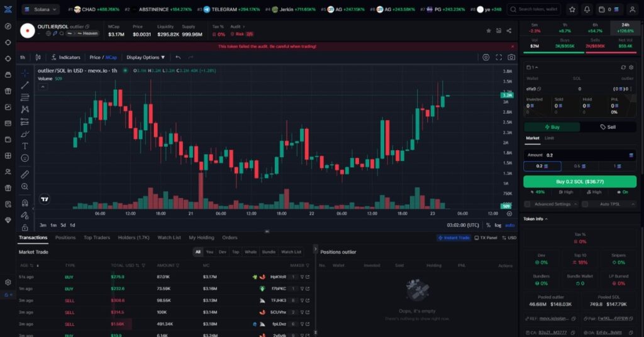The image size is (644, 337).
Task: Dismiss the failed audit warning banner
Action: [x=512, y=47]
